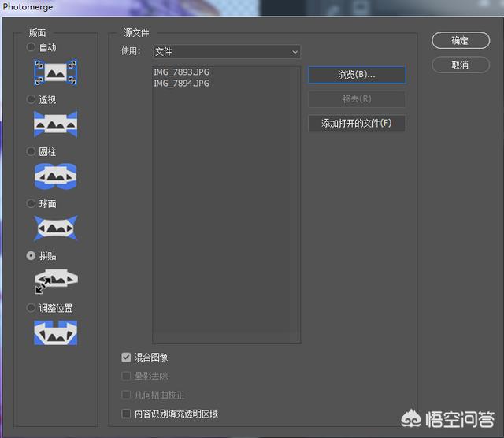
Task: Uncheck the 混合图像 checkbox
Action: point(126,358)
